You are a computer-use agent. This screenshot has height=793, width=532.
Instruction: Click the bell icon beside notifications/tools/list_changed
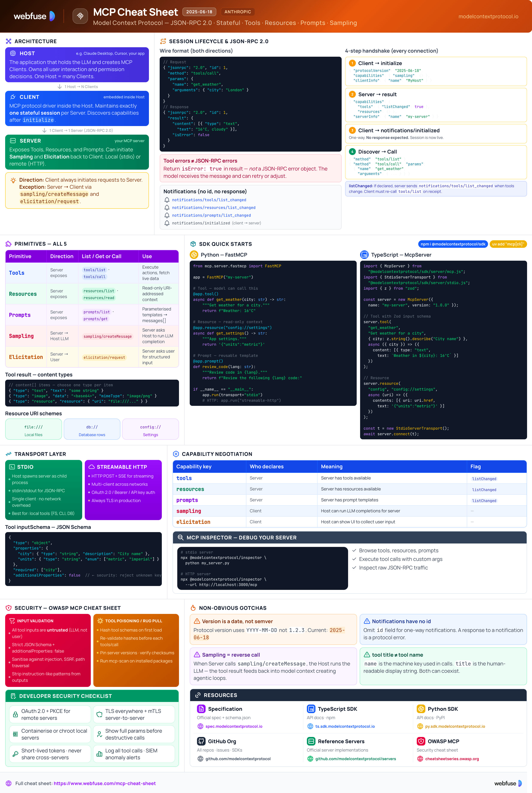(167, 200)
